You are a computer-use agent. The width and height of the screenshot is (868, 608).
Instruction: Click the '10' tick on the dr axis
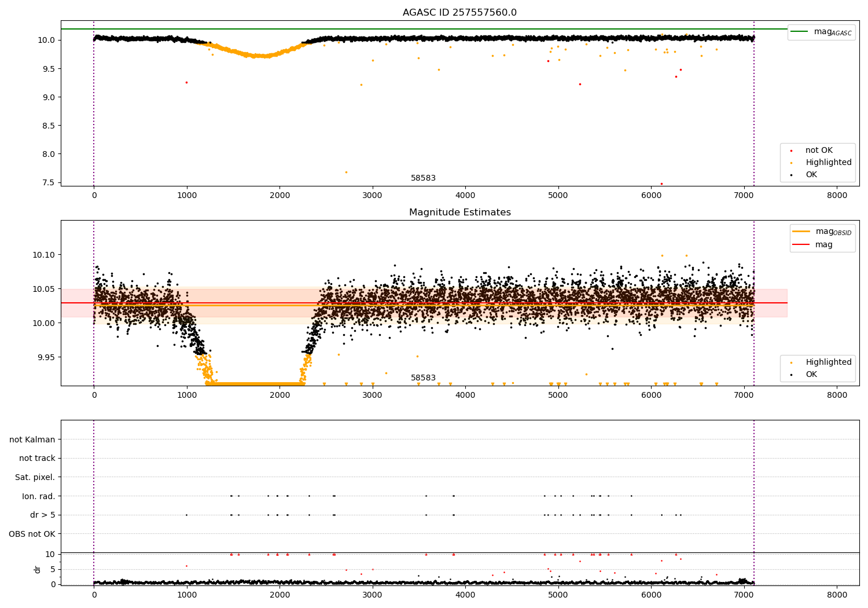pyautogui.click(x=50, y=554)
